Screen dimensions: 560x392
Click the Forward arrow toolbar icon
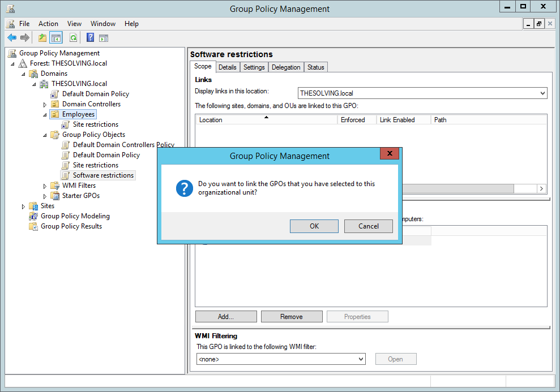tap(25, 37)
